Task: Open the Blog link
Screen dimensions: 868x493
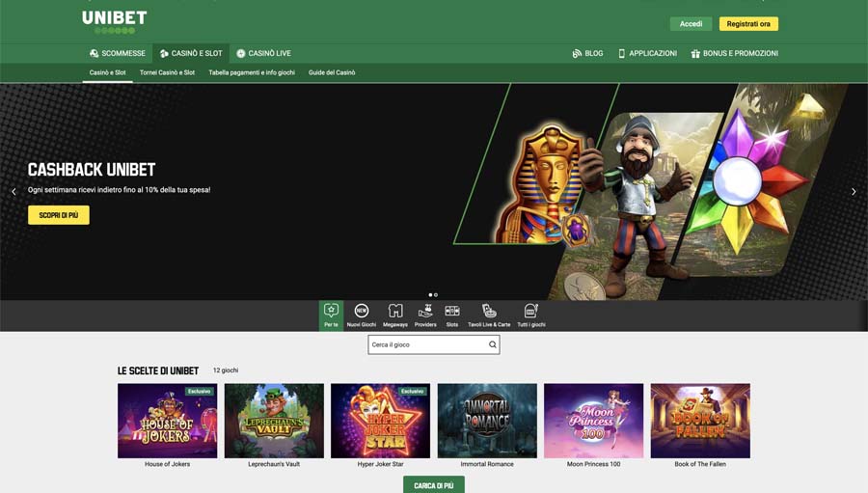Action: point(587,53)
